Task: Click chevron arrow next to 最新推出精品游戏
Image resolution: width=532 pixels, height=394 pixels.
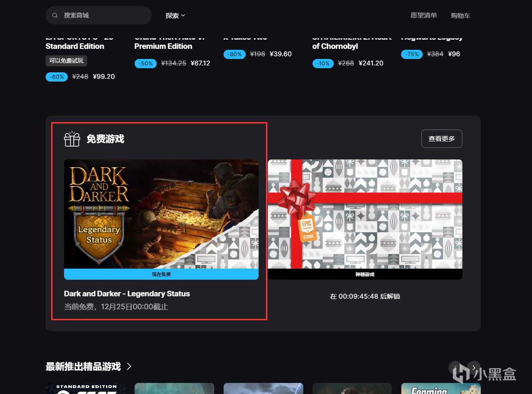Action: click(x=129, y=366)
